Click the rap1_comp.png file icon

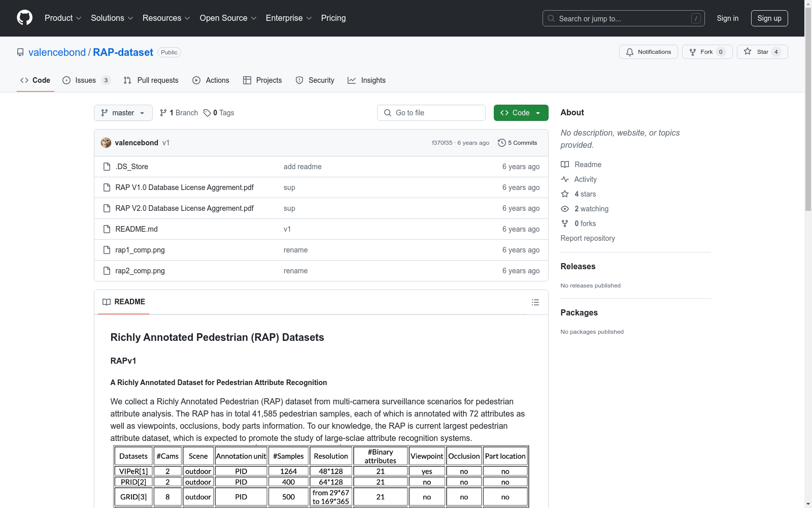[107, 250]
